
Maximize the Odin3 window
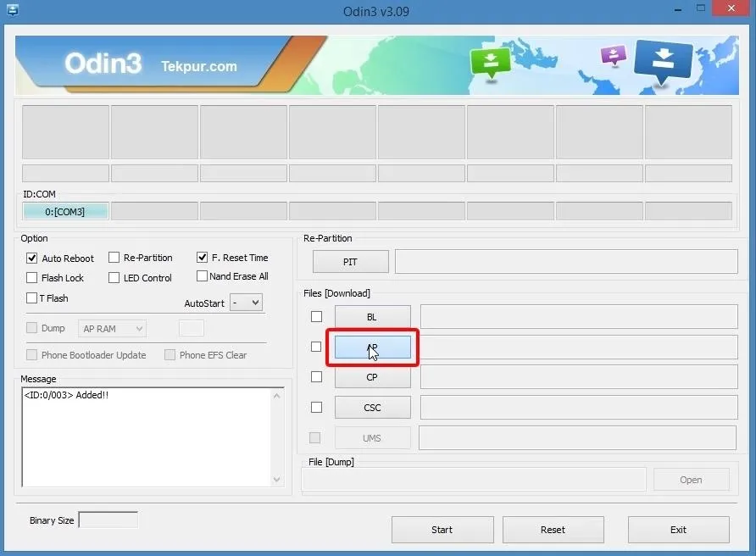[x=701, y=8]
